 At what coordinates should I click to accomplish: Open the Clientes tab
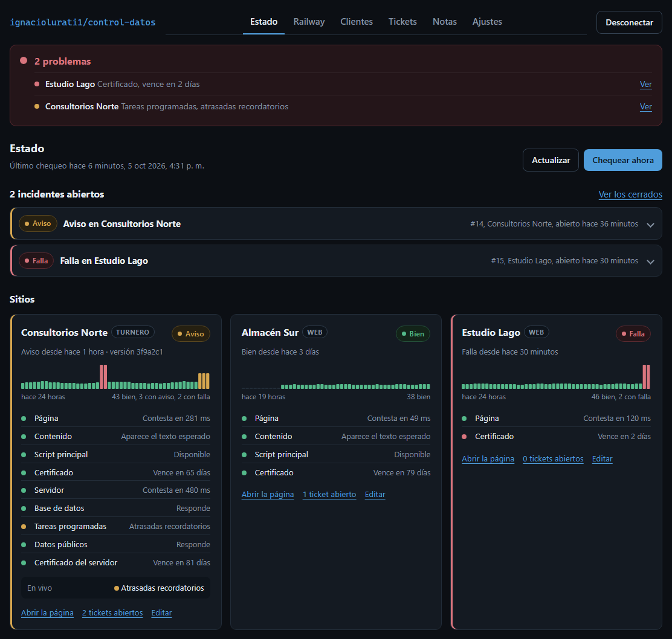point(357,22)
